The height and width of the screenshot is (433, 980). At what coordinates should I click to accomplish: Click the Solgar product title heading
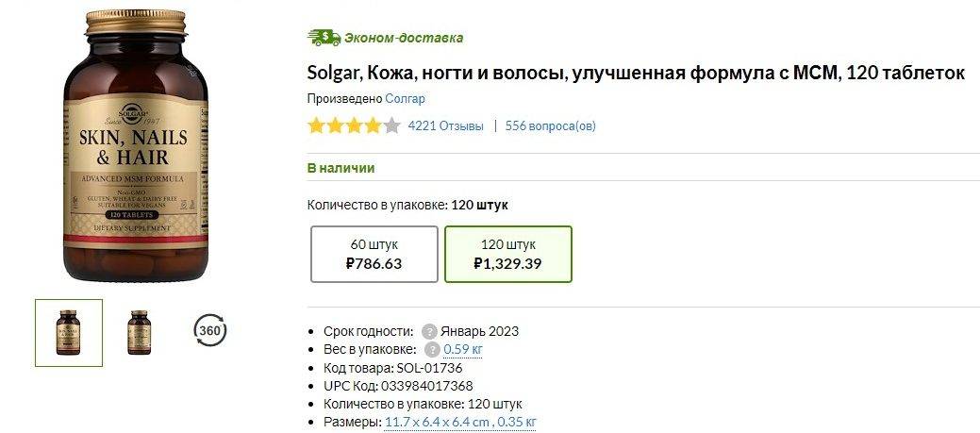636,73
